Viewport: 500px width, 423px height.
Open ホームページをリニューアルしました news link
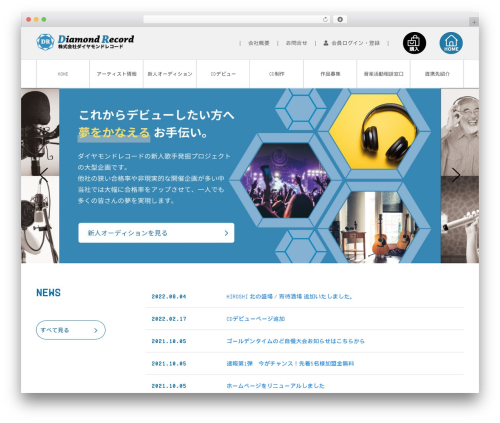[275, 386]
